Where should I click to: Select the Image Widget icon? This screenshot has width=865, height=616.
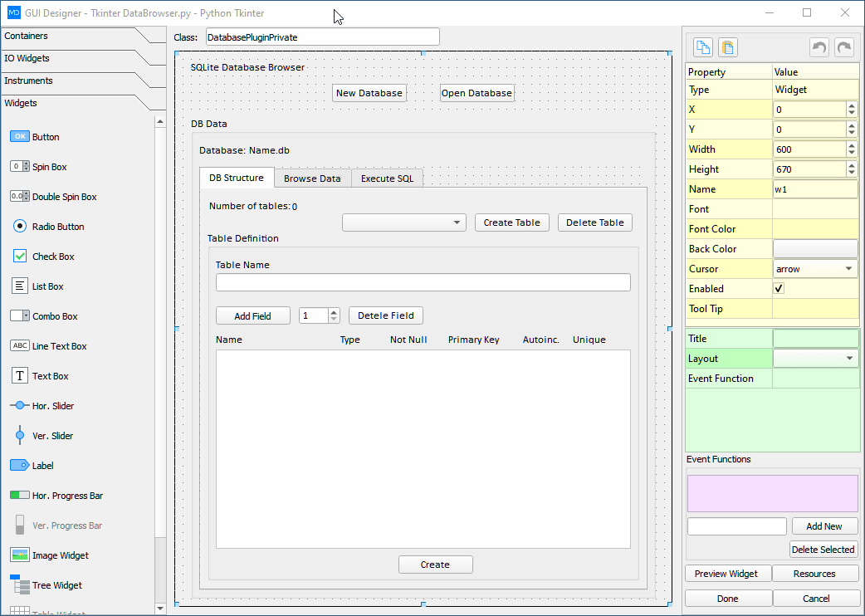(x=19, y=555)
